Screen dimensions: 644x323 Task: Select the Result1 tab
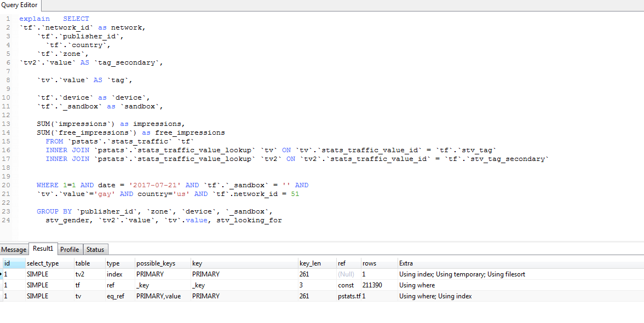43,249
